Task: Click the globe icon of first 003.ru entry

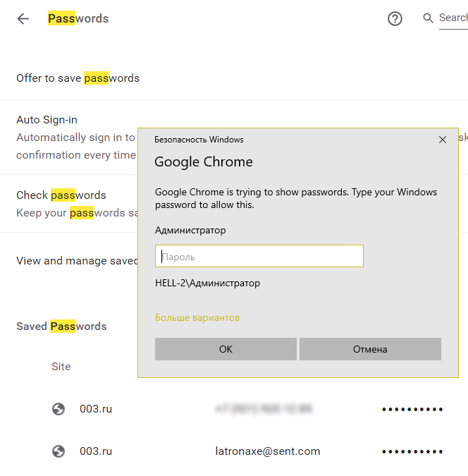Action: pyautogui.click(x=59, y=409)
